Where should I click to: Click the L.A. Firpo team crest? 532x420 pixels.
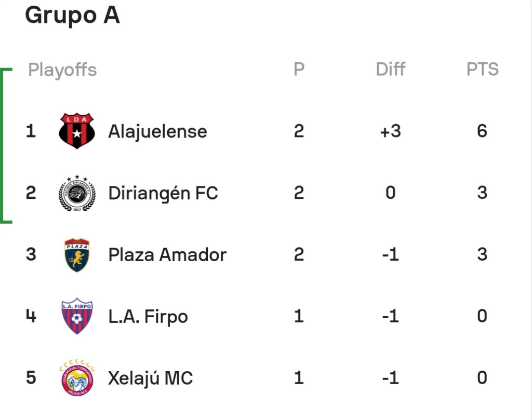point(77,316)
